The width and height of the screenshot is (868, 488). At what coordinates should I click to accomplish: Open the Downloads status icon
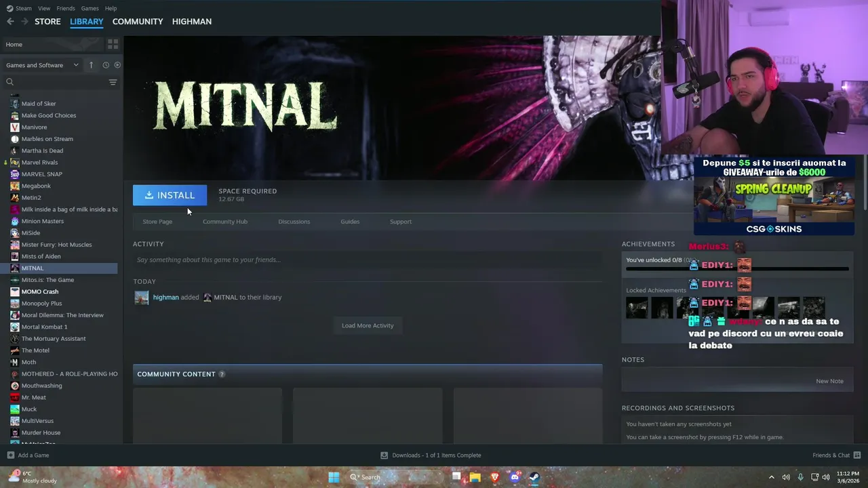[384, 455]
